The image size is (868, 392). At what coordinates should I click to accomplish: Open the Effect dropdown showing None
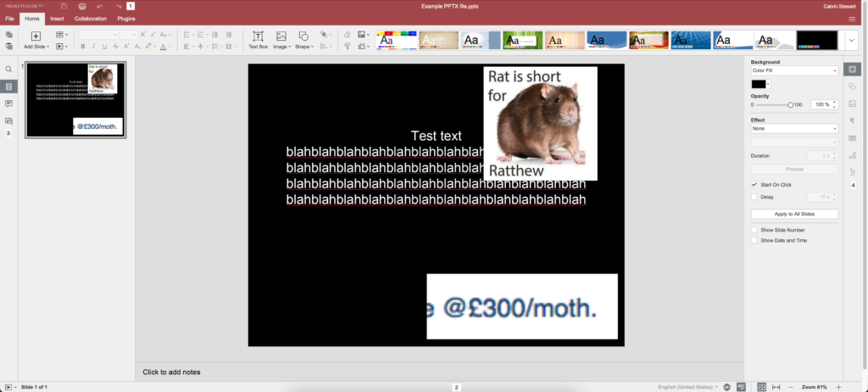pos(794,128)
